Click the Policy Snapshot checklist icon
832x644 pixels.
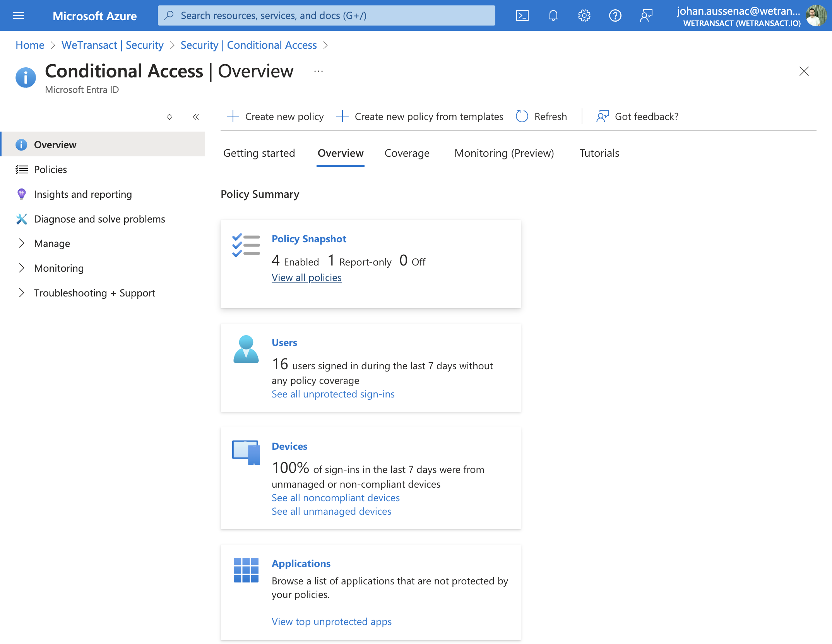pyautogui.click(x=246, y=245)
